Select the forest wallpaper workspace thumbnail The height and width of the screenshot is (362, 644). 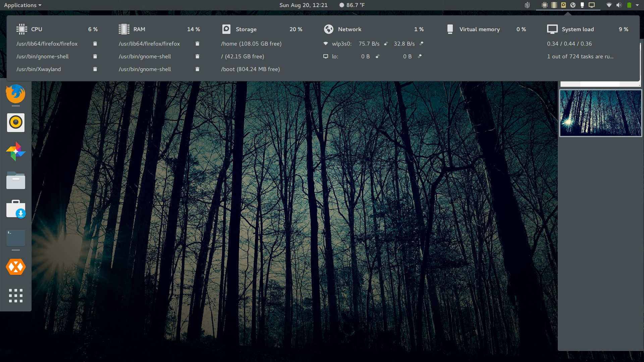pyautogui.click(x=600, y=113)
